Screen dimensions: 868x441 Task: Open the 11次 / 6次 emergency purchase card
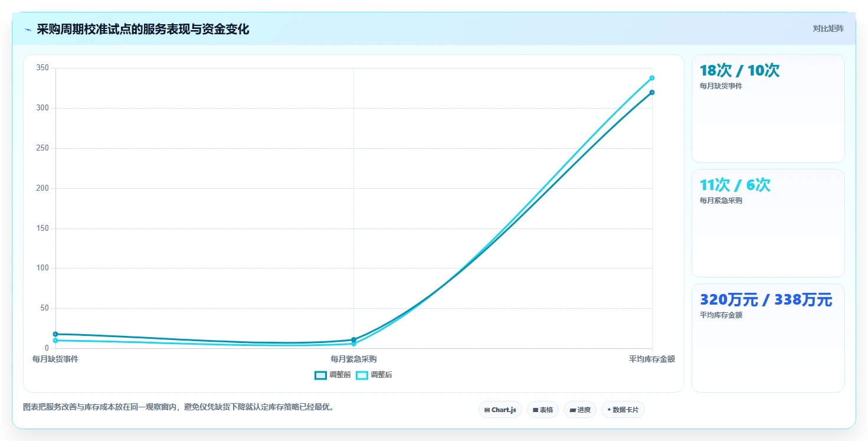[768, 223]
